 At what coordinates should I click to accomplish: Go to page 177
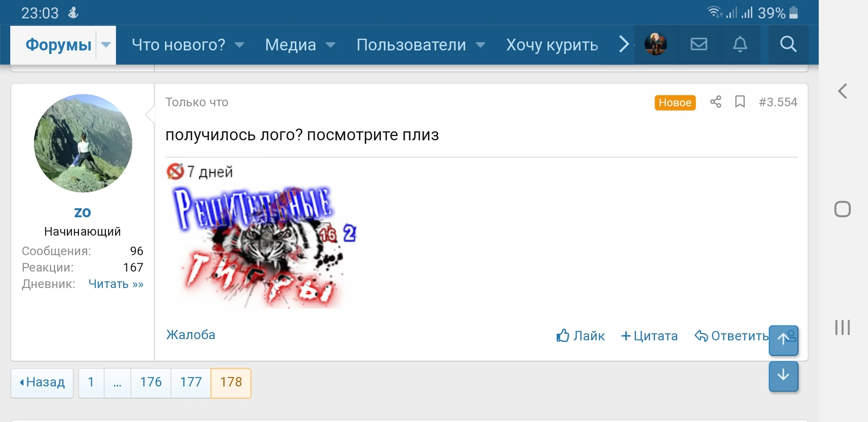[x=191, y=382]
